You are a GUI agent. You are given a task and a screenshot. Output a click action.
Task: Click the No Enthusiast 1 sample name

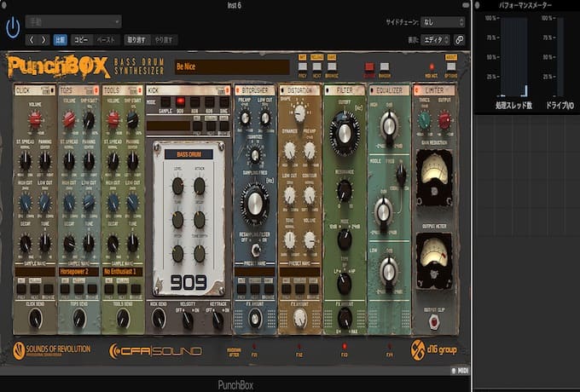click(123, 272)
